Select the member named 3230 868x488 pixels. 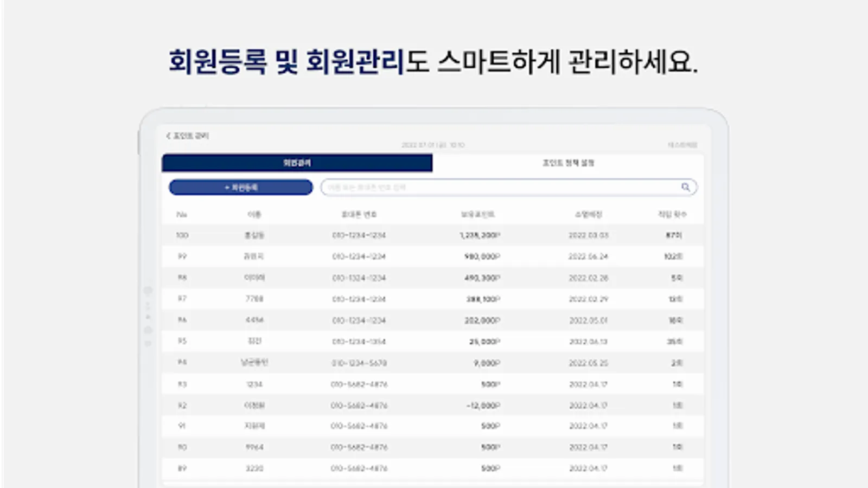(254, 468)
